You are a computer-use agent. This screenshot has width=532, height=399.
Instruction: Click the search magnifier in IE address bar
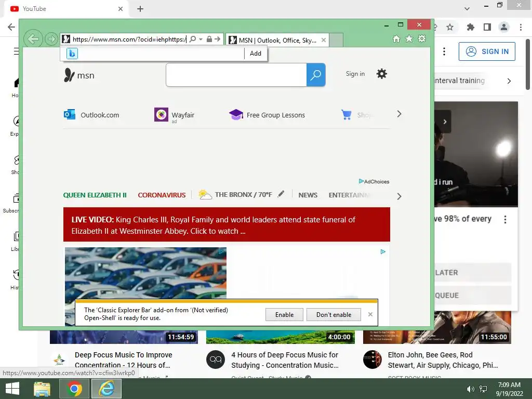(192, 39)
